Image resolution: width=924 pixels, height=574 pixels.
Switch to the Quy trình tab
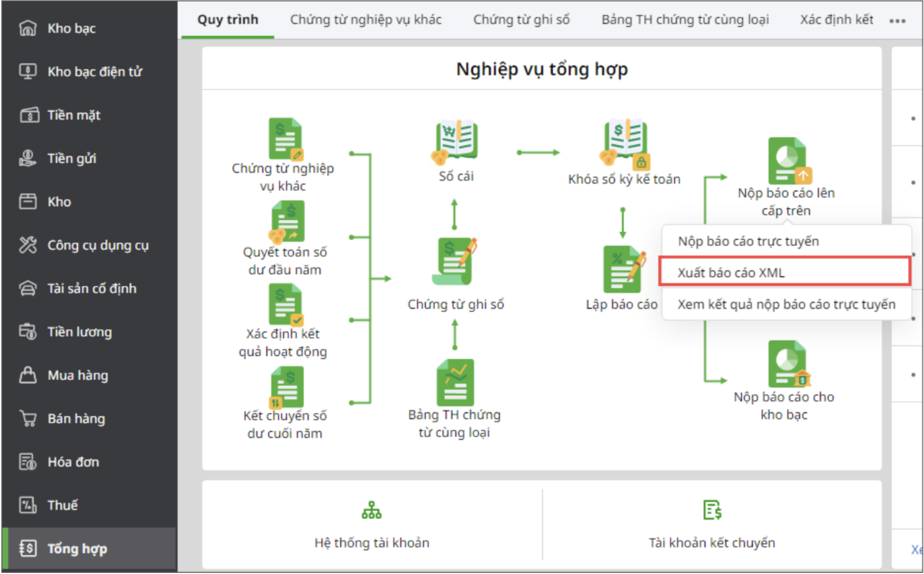point(228,19)
